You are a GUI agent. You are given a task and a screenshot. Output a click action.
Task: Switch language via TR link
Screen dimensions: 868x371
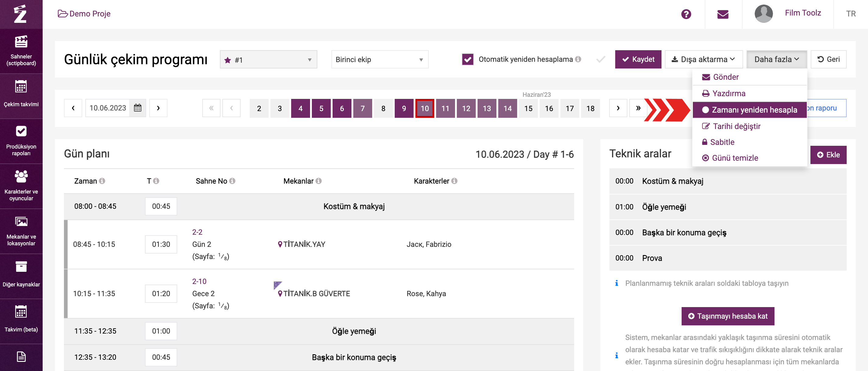tap(850, 14)
